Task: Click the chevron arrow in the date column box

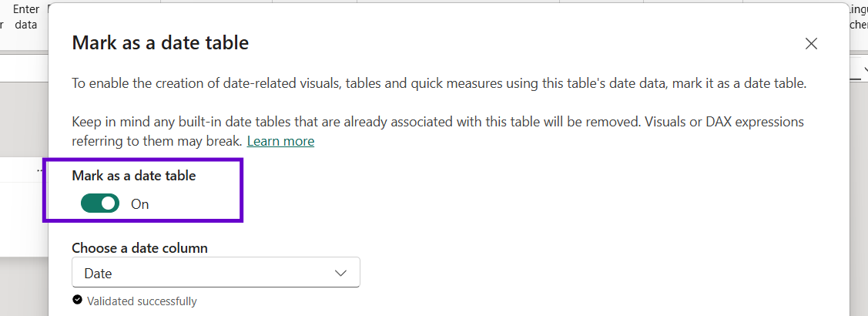Action: 341,273
